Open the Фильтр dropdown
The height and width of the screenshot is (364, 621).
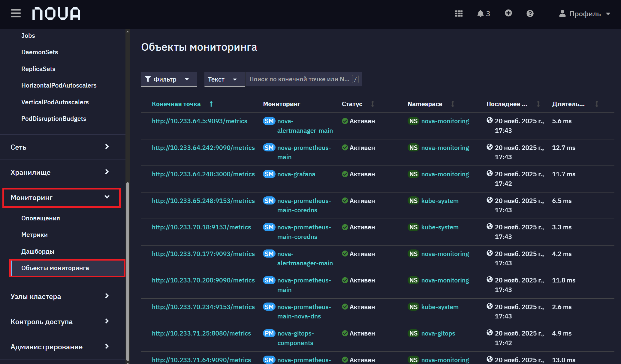pos(169,79)
